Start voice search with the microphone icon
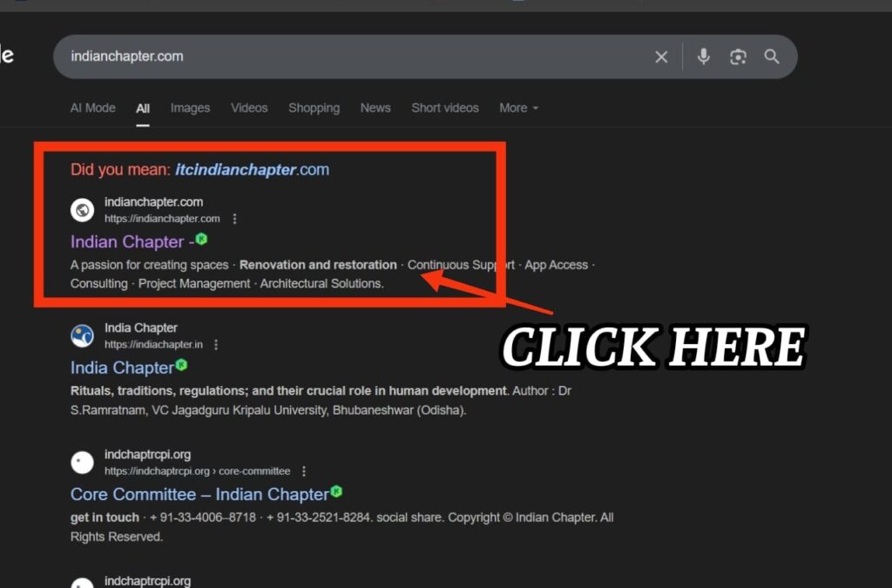The image size is (892, 588). pos(704,57)
